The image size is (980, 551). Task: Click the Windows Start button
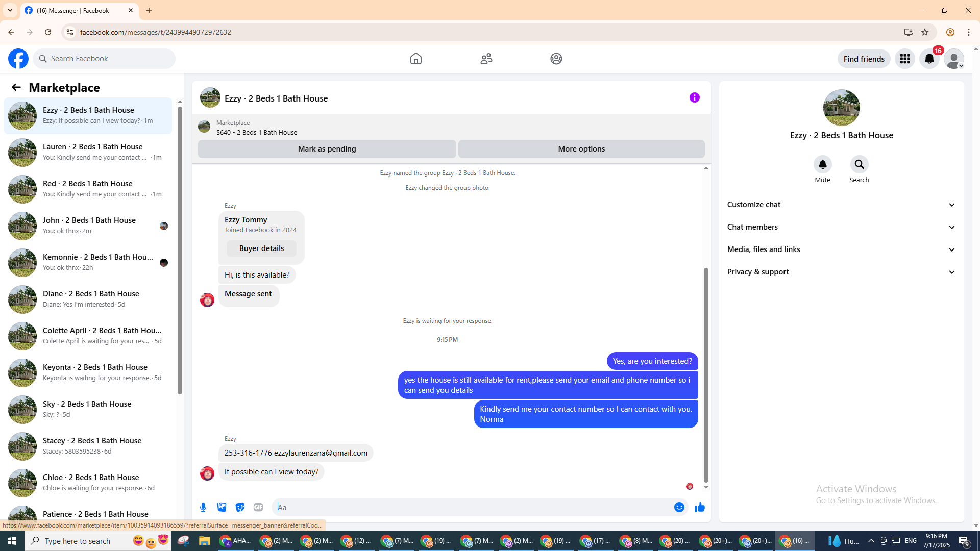point(12,541)
